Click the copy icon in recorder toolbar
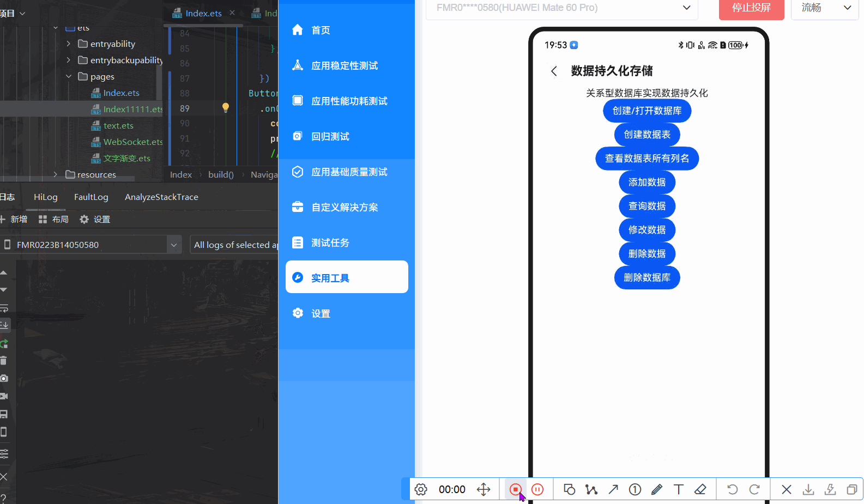864x504 pixels. point(851,489)
